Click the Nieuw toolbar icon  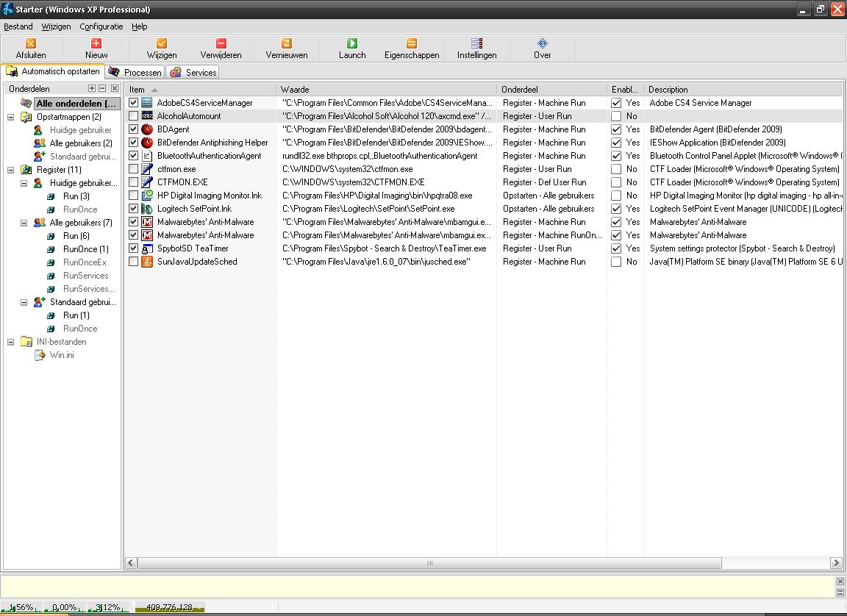96,43
